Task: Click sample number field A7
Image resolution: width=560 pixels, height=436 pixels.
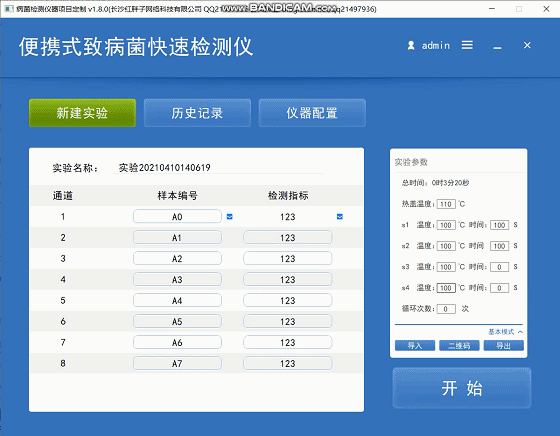Action: (177, 363)
